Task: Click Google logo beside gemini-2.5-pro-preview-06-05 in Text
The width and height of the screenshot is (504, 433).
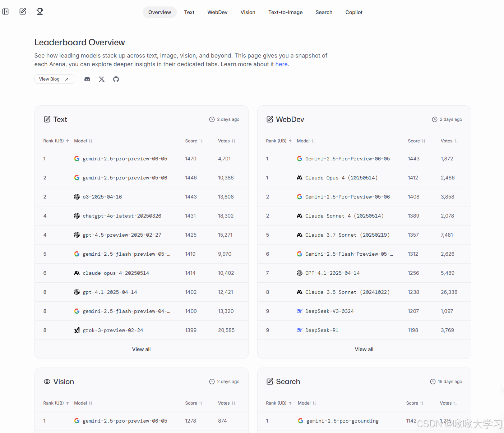Action: pos(77,159)
